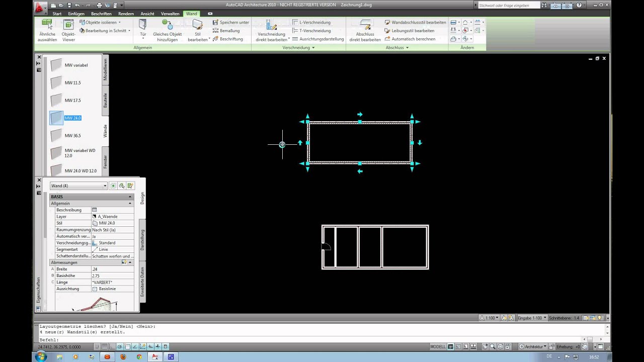Click Verschneidung direkt bearbeiten icon

point(272,25)
